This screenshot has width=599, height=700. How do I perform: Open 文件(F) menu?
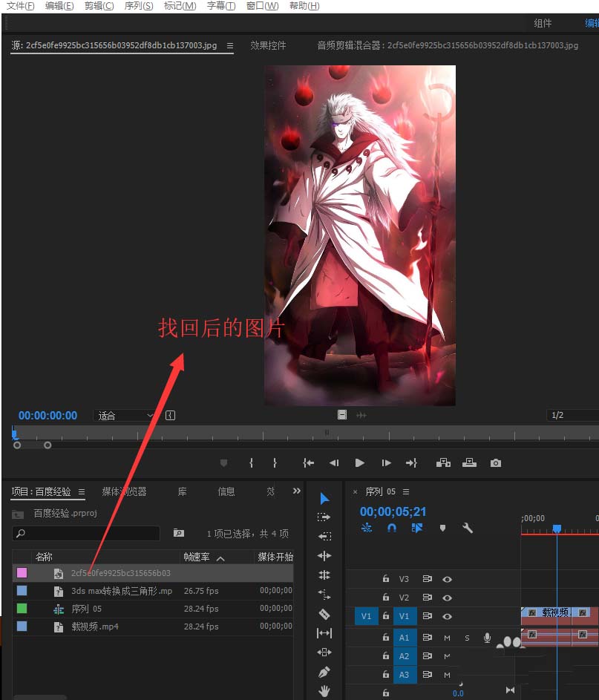pyautogui.click(x=21, y=6)
